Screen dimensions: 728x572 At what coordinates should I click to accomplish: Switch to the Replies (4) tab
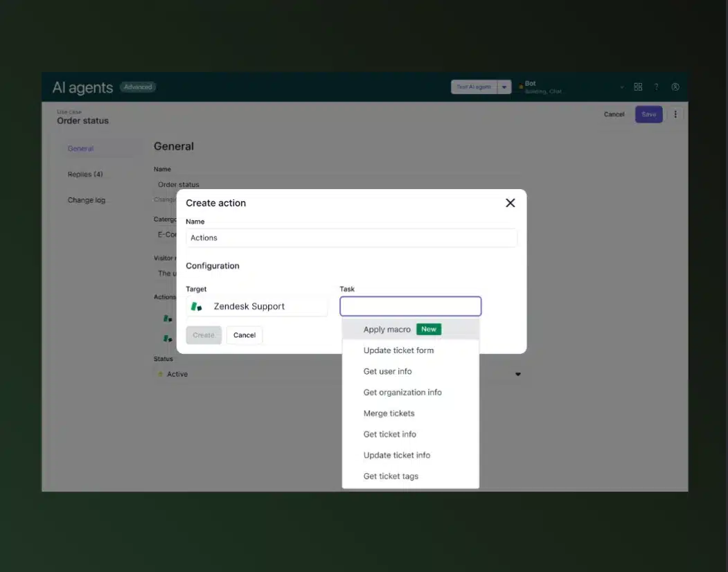tap(85, 175)
